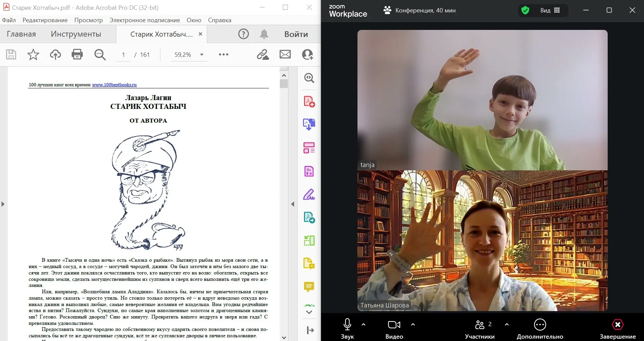Open the Fill & Sign pen tool
The image size is (644, 341).
tap(309, 195)
